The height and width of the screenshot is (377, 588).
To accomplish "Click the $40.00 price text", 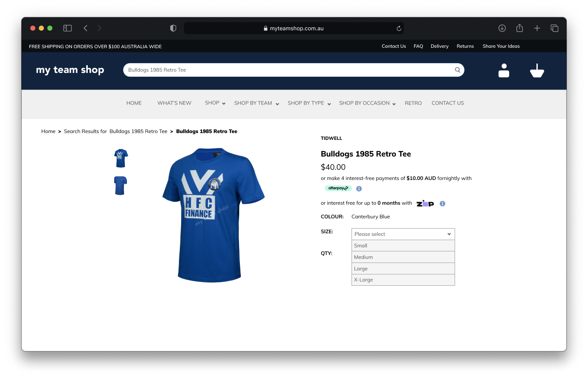I will coord(333,167).
